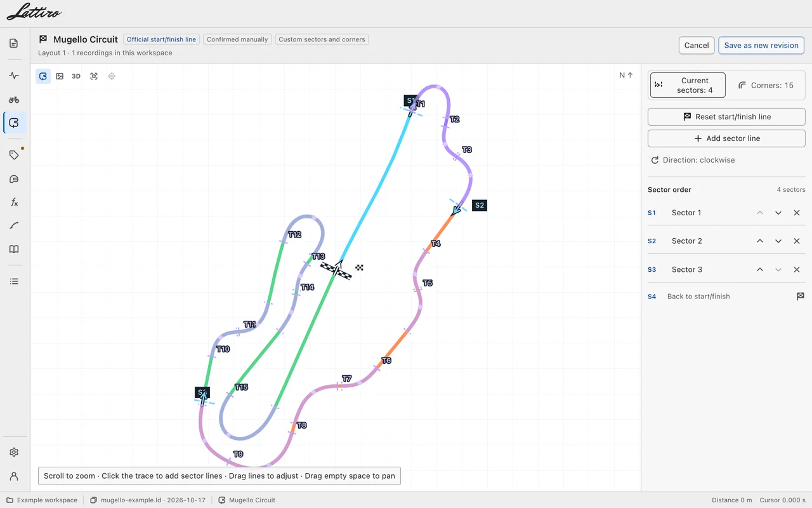
Task: Click corner label T7 on map
Action: [346, 379]
